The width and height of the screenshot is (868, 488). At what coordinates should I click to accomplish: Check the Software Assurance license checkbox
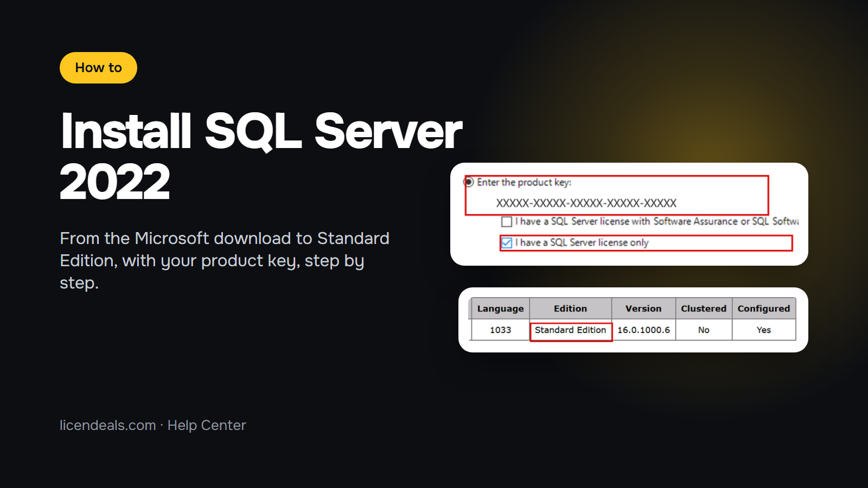coord(507,221)
